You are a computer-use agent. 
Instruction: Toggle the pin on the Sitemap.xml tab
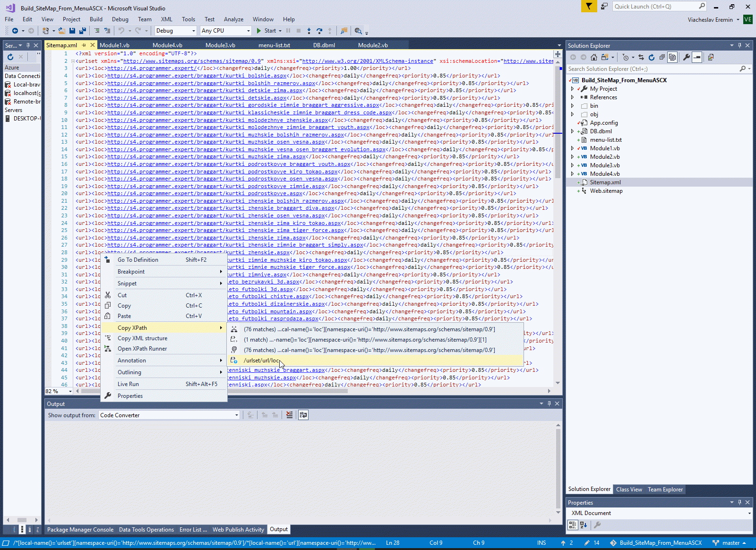tap(84, 45)
